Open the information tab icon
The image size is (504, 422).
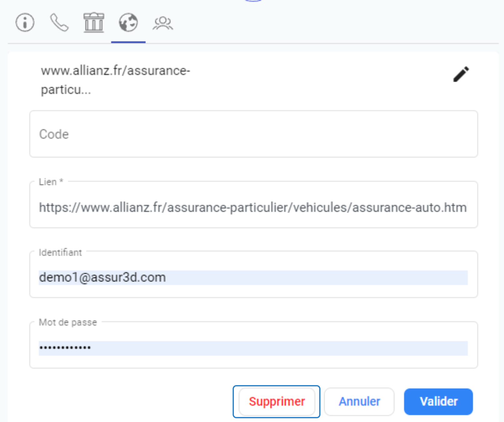pyautogui.click(x=25, y=23)
